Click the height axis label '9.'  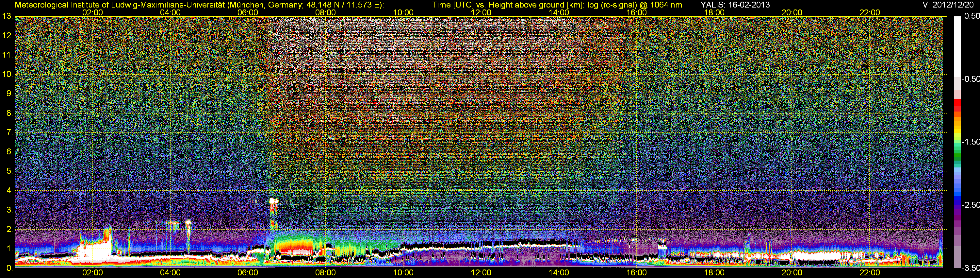(x=9, y=94)
